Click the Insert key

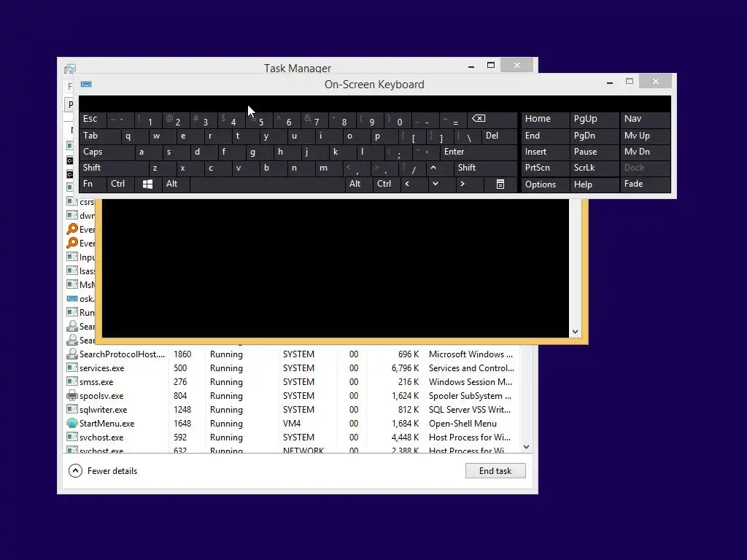pyautogui.click(x=546, y=152)
